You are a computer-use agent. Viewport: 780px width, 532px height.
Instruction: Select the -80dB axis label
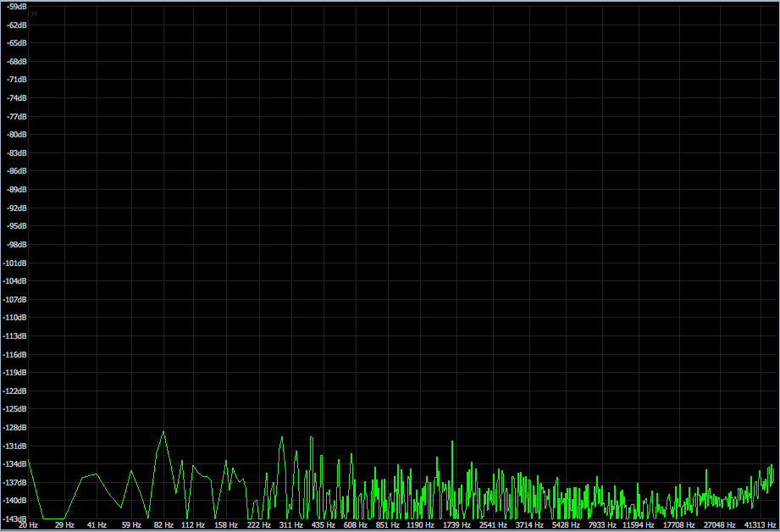point(17,135)
